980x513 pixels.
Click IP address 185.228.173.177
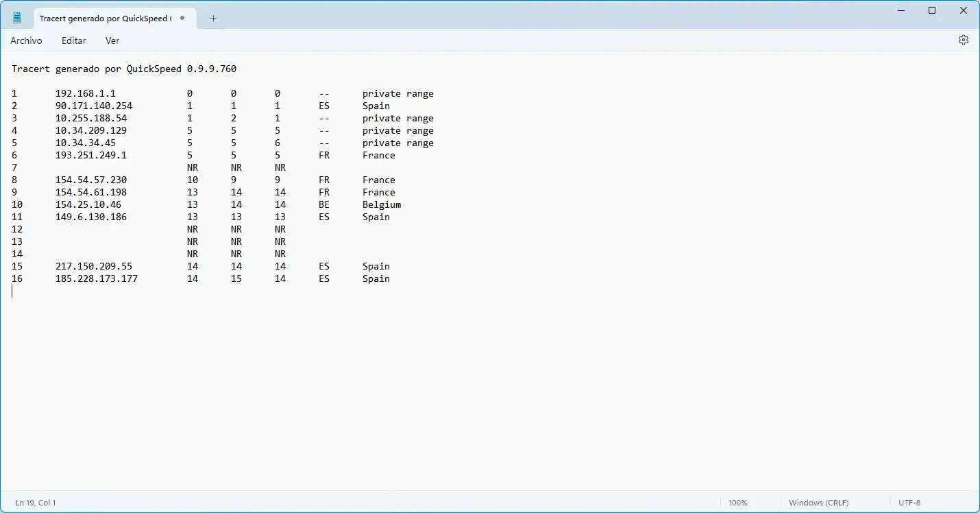(97, 278)
